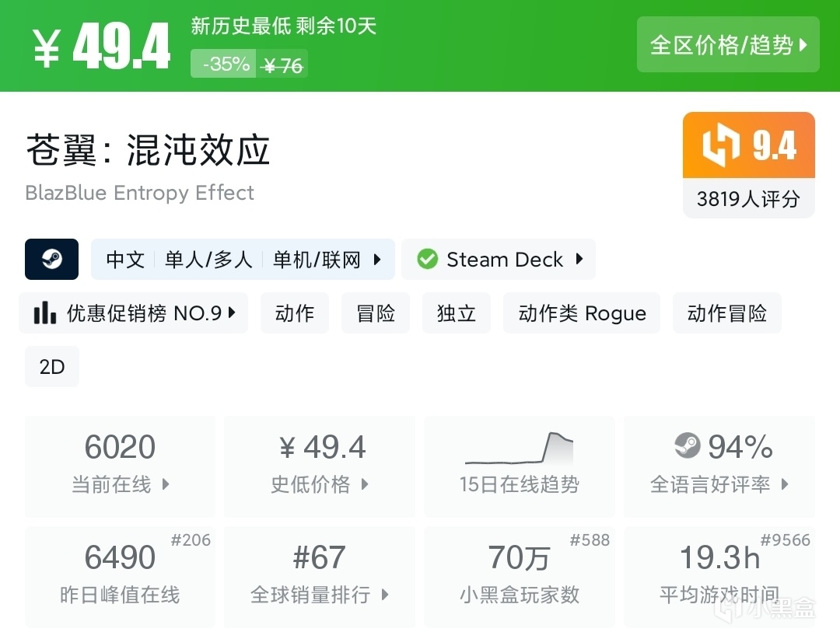Click the subtitle BlazBlue Entropy Effect
The height and width of the screenshot is (639, 840).
(140, 193)
